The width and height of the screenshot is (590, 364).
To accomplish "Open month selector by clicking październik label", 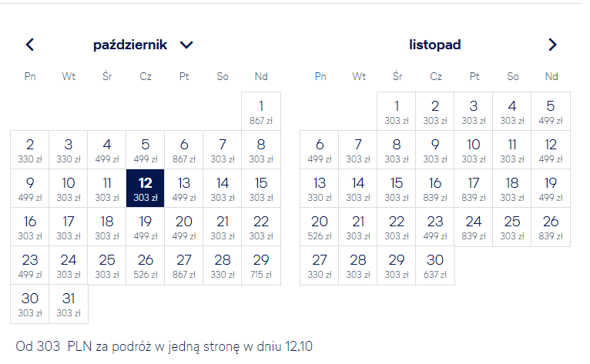I will pyautogui.click(x=130, y=45).
